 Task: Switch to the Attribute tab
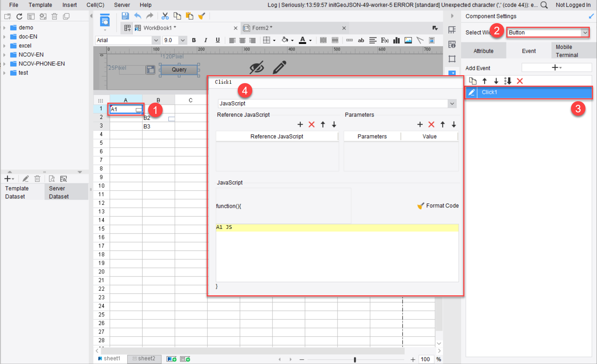484,51
